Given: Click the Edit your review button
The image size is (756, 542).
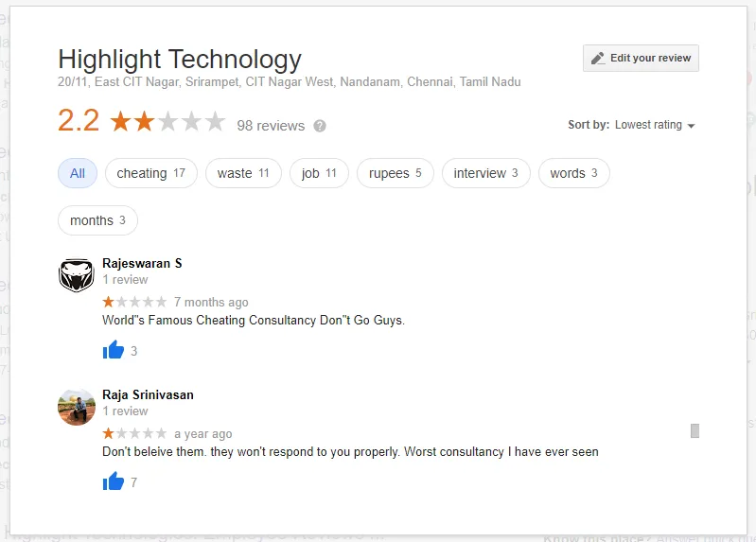Looking at the screenshot, I should pyautogui.click(x=641, y=59).
